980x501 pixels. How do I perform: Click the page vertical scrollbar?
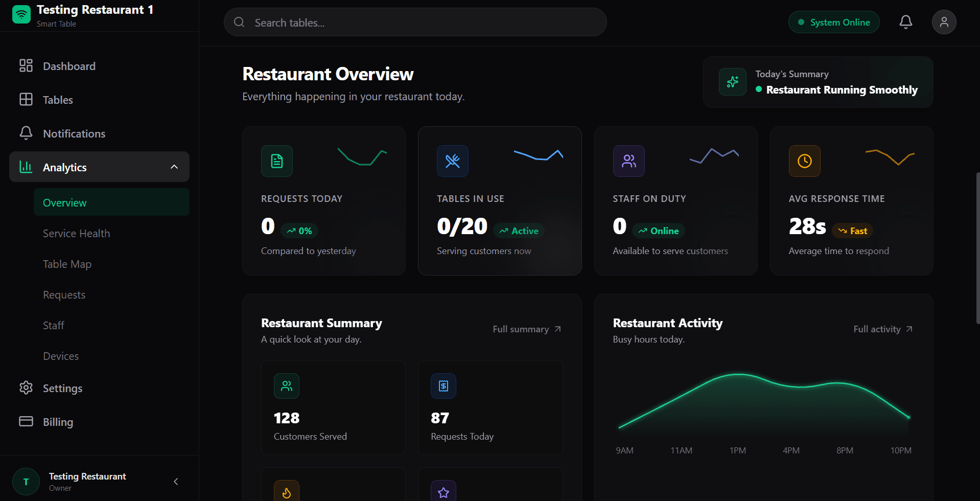977,248
